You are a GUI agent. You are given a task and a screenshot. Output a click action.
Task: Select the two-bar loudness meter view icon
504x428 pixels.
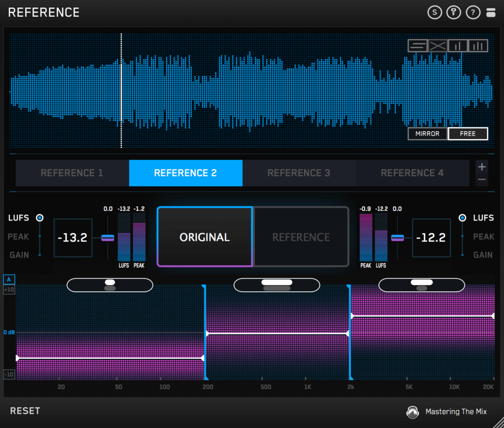pos(458,45)
